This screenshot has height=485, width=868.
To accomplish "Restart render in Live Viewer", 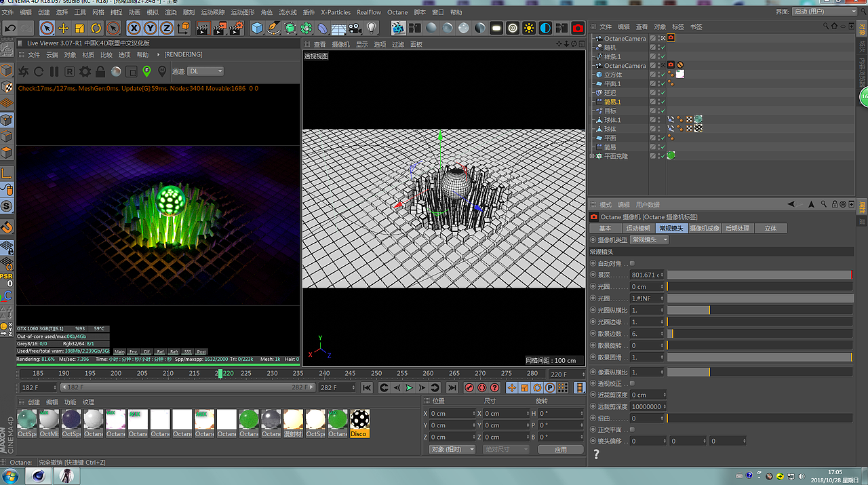I will (x=39, y=71).
